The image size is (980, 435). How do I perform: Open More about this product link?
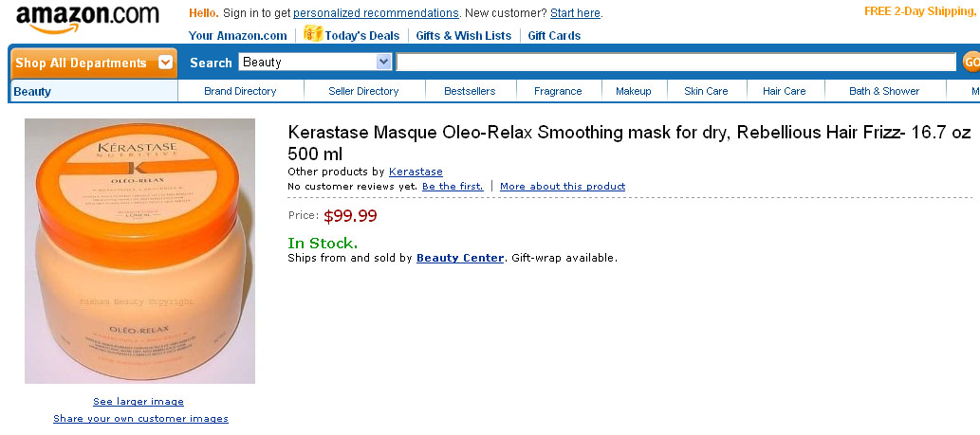563,187
